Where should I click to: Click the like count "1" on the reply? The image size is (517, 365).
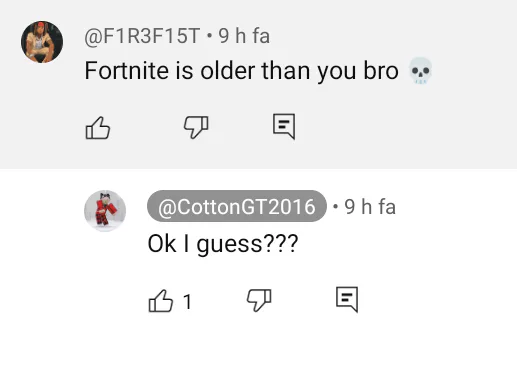click(187, 302)
